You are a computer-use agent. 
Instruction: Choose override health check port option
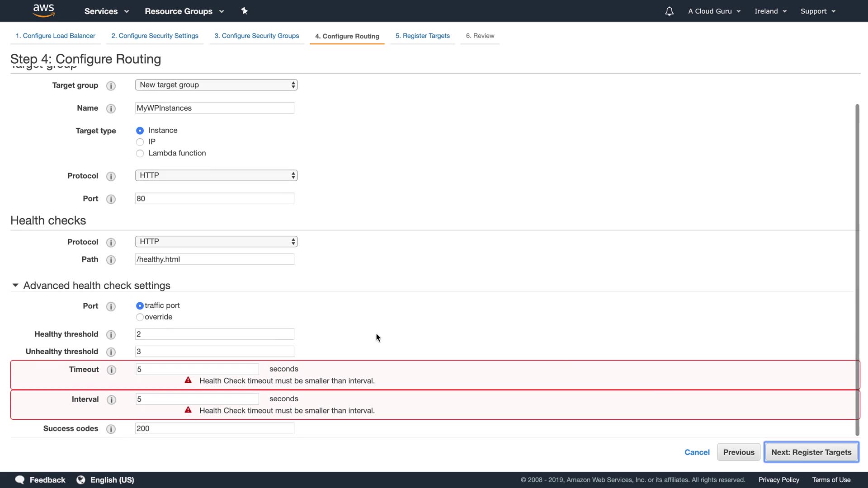(140, 317)
